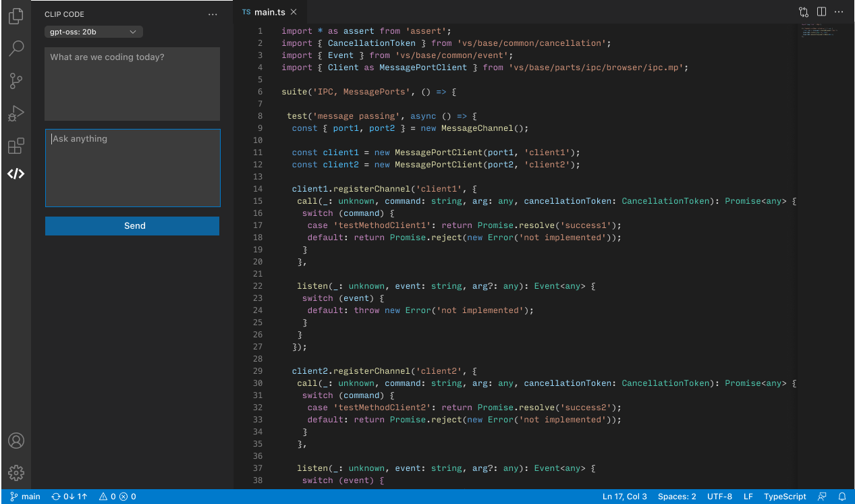Focus the Ask anything input box
Viewport: 855px width, 504px height.
(133, 168)
